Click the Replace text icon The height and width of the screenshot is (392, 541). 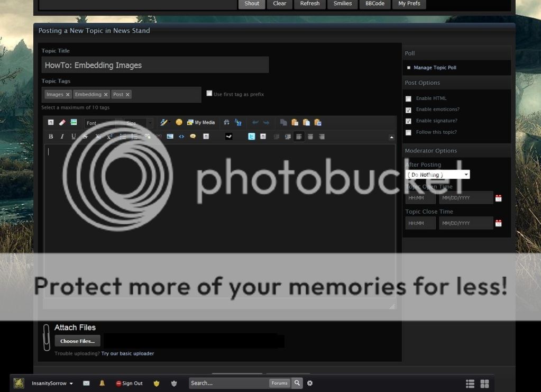pyautogui.click(x=238, y=123)
